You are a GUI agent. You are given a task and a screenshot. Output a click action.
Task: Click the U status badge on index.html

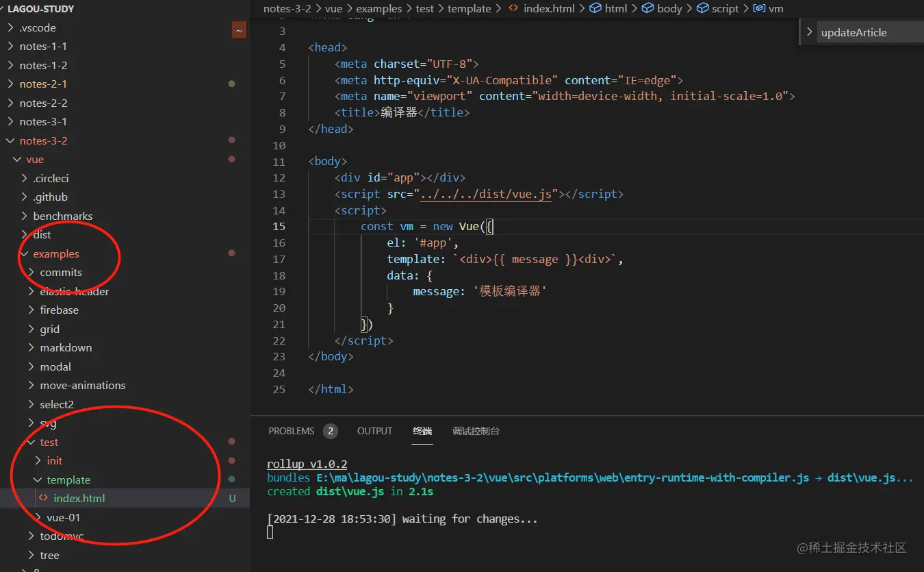pos(232,499)
